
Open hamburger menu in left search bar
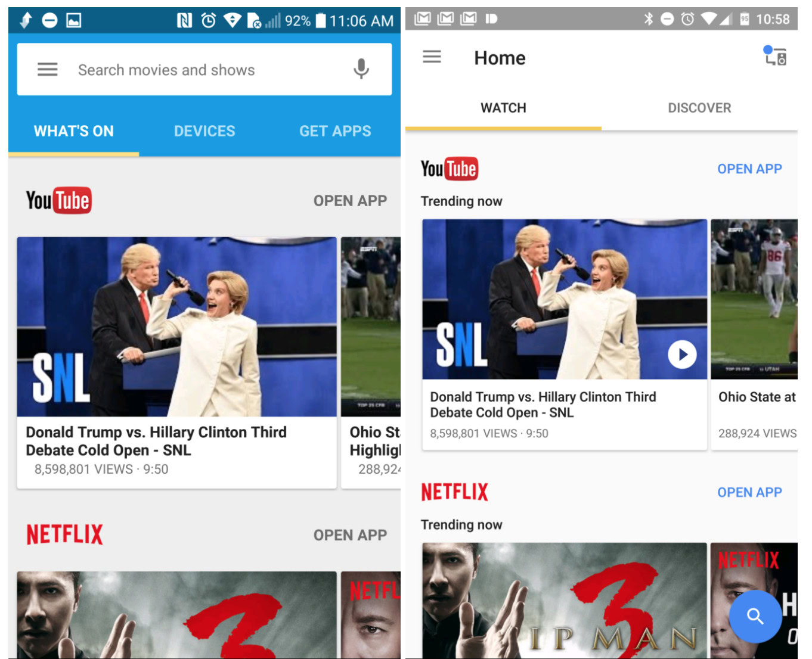(48, 70)
